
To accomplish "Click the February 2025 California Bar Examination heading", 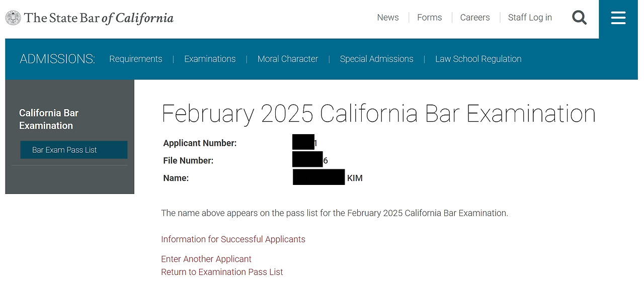I will click(x=378, y=114).
